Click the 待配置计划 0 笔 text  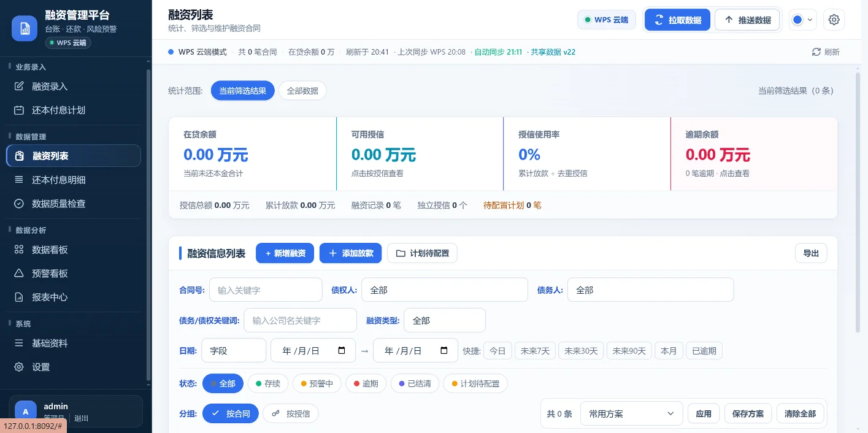pyautogui.click(x=512, y=205)
